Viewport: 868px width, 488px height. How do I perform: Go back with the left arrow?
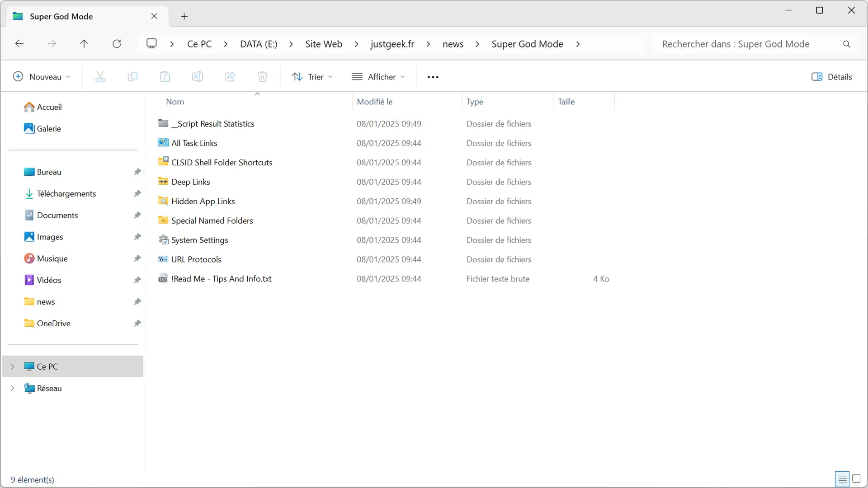pos(19,44)
